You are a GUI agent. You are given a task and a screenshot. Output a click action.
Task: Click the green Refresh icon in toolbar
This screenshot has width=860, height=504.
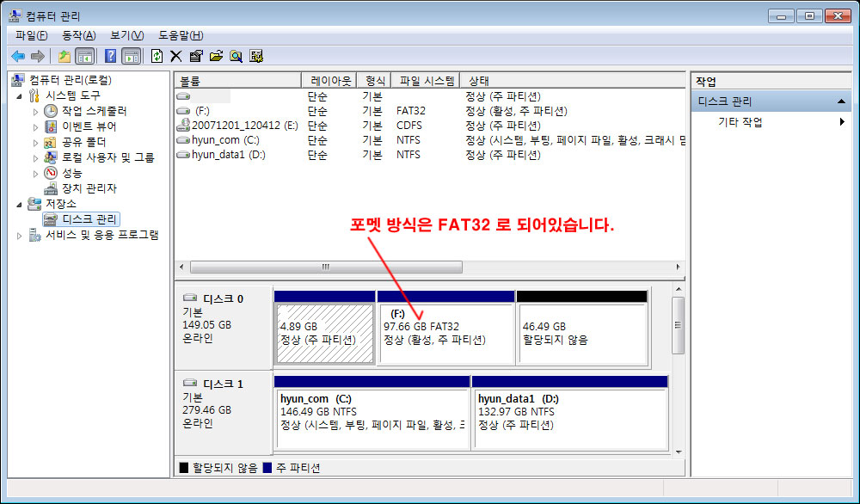157,56
